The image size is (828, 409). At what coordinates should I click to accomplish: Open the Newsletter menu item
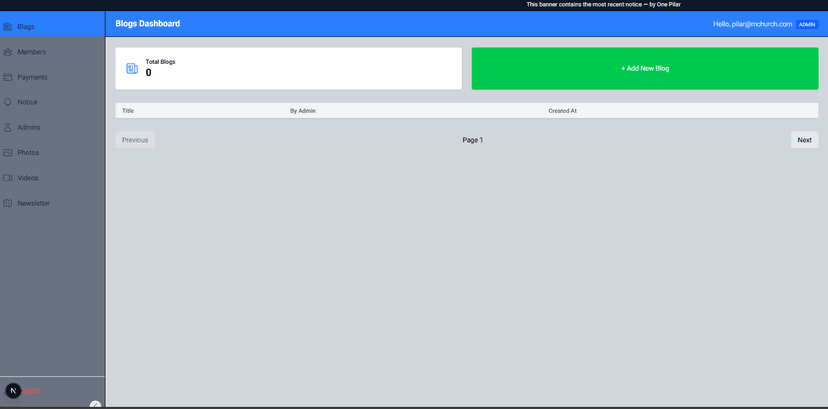point(52,203)
